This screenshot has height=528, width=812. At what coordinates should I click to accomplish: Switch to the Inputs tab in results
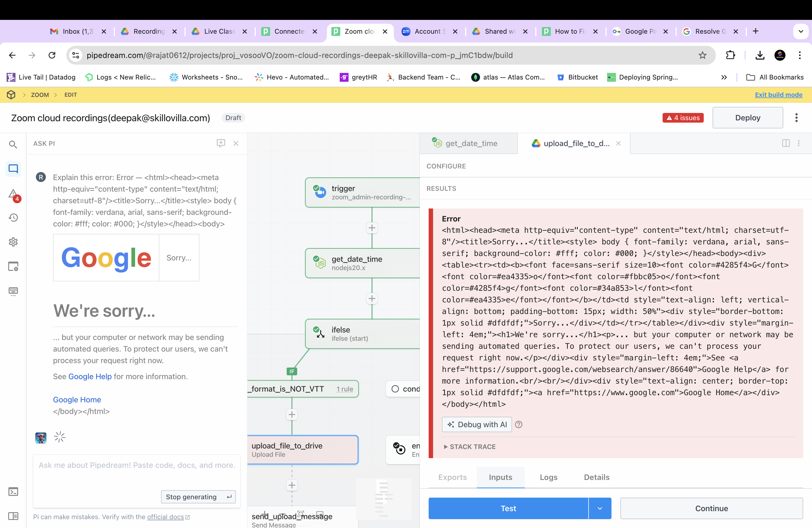point(501,477)
